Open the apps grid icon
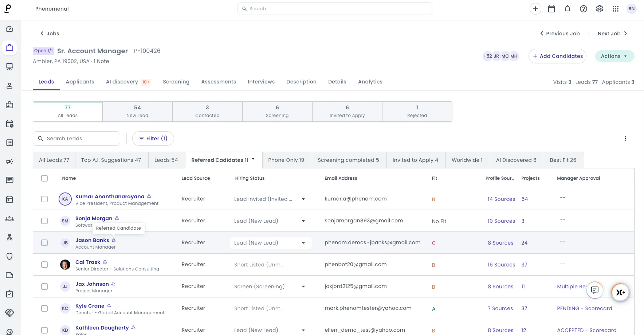644x335 pixels. pos(616,9)
